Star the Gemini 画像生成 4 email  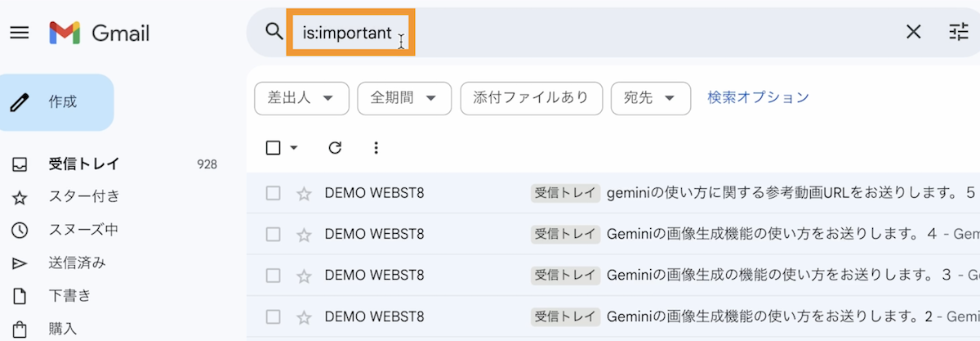[x=304, y=235]
